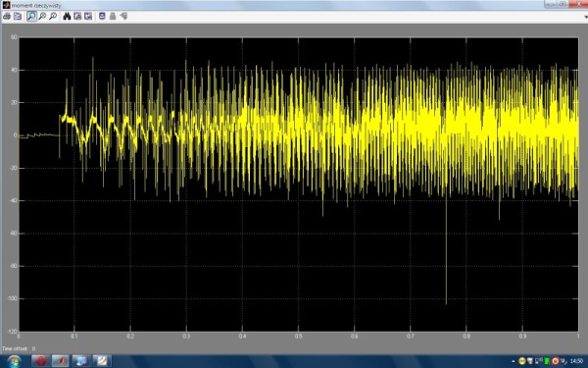Open the Signal selection icon

click(x=123, y=16)
